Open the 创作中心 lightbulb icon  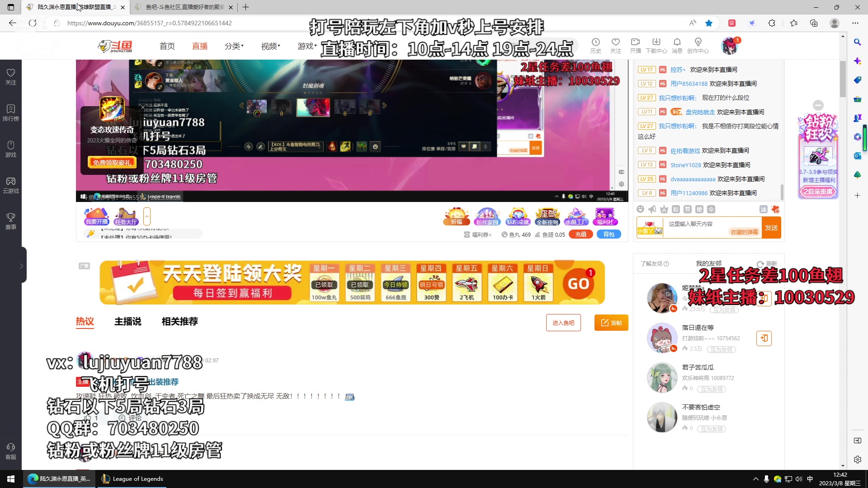(x=698, y=46)
